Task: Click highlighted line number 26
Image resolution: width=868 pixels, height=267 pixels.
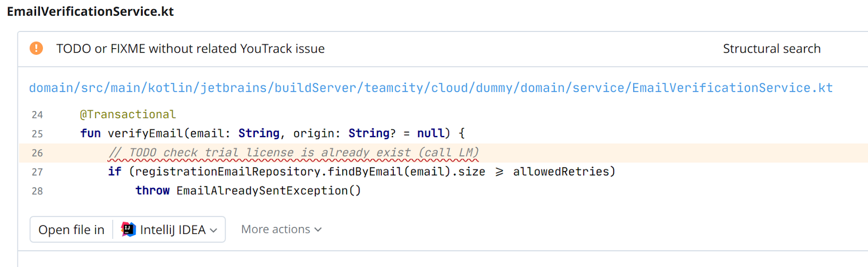Action: tap(37, 153)
